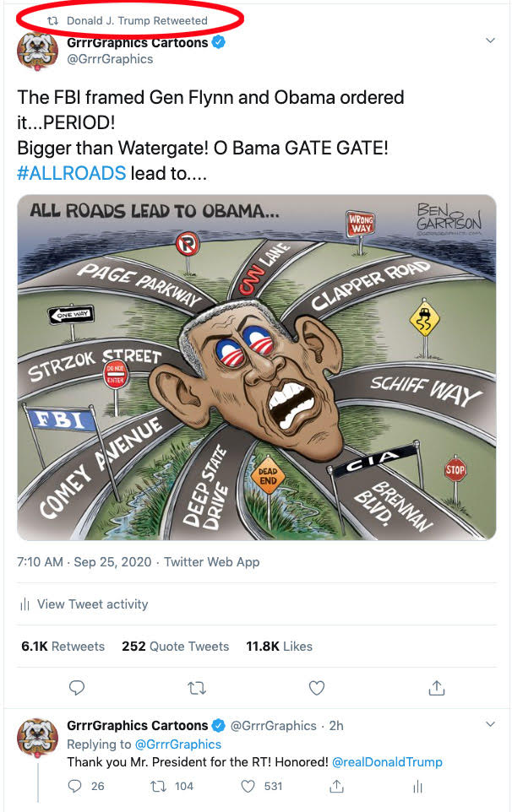Open the #ALLROADS hashtag
512x812 pixels.
[x=71, y=173]
